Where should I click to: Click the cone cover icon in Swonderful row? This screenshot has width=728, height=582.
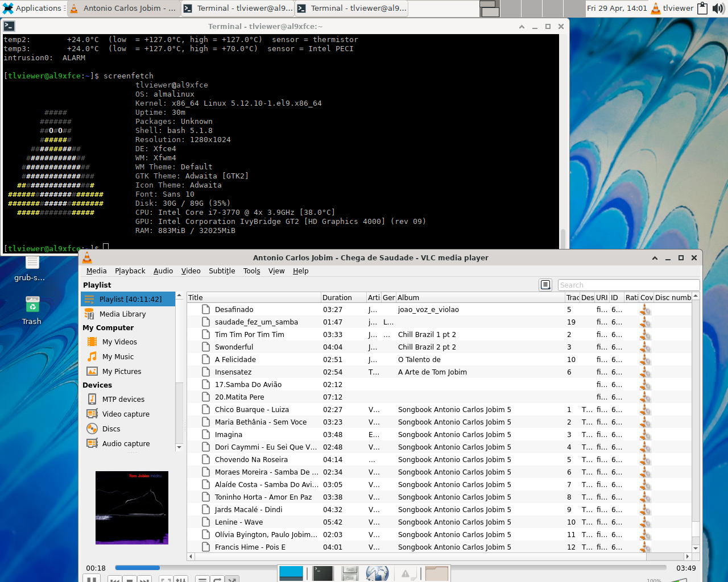645,347
